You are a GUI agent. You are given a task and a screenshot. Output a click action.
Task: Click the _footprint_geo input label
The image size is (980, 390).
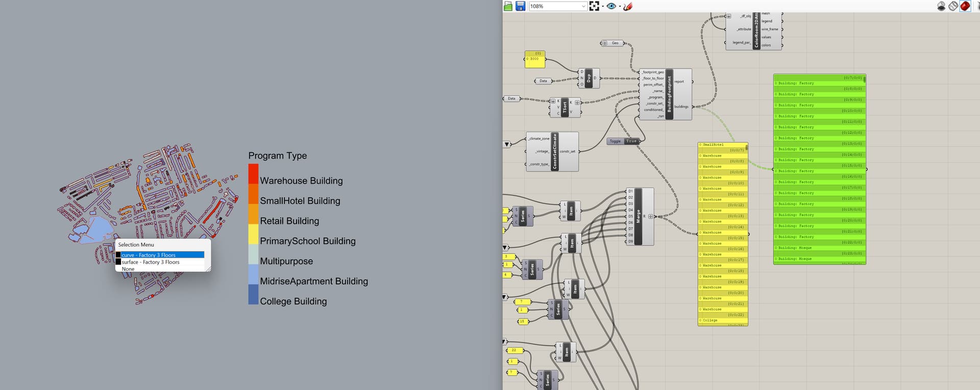pyautogui.click(x=653, y=72)
